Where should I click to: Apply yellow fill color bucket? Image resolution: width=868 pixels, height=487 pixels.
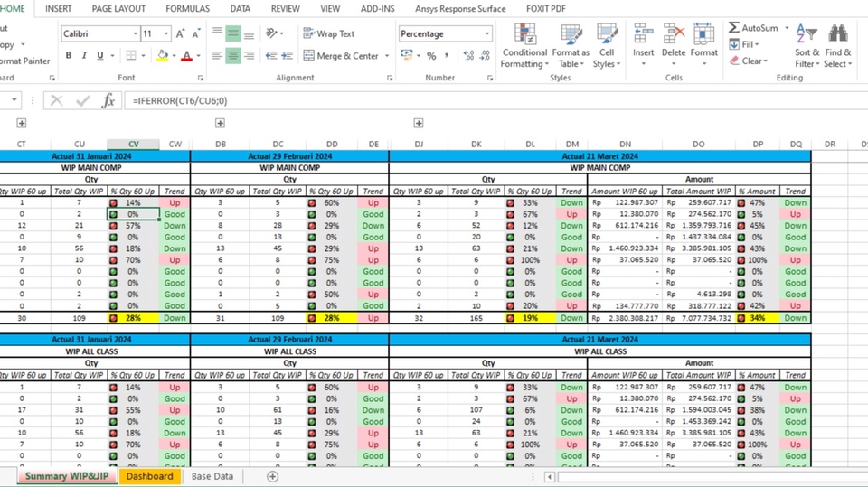pyautogui.click(x=162, y=55)
